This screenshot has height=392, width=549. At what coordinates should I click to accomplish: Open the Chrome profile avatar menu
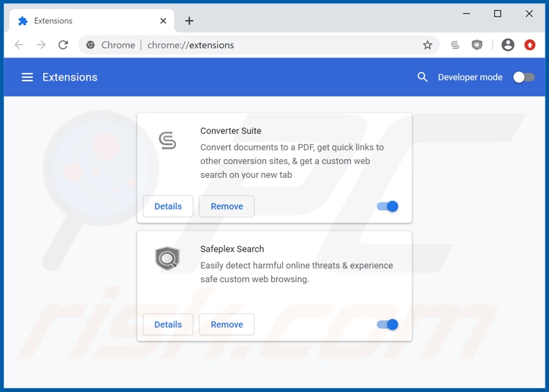508,45
